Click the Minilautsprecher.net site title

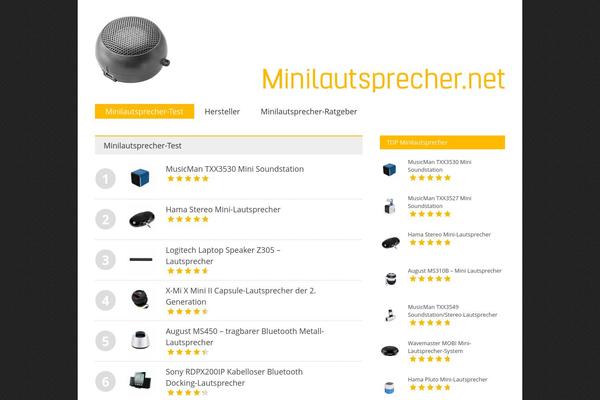tap(383, 79)
